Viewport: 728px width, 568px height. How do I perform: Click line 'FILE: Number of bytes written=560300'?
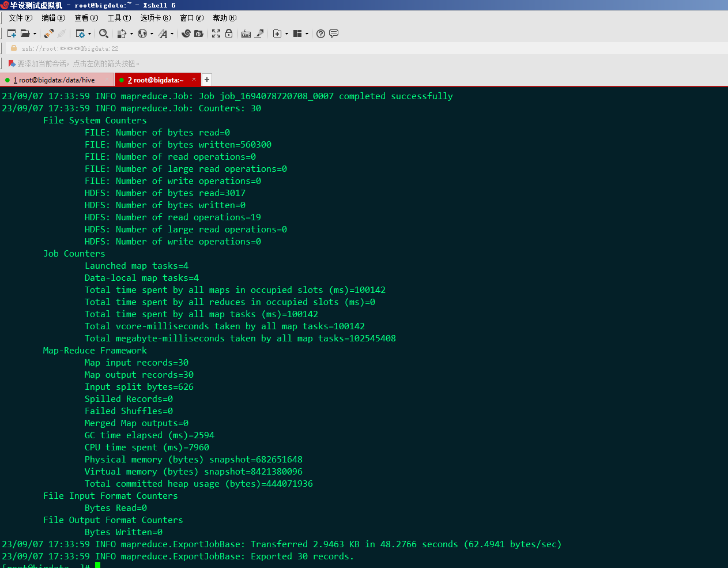coord(178,145)
